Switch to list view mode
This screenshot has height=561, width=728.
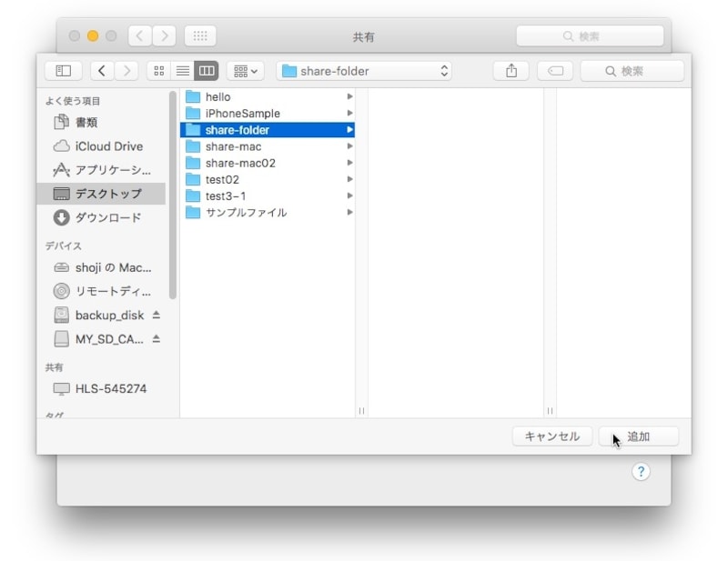click(x=182, y=71)
